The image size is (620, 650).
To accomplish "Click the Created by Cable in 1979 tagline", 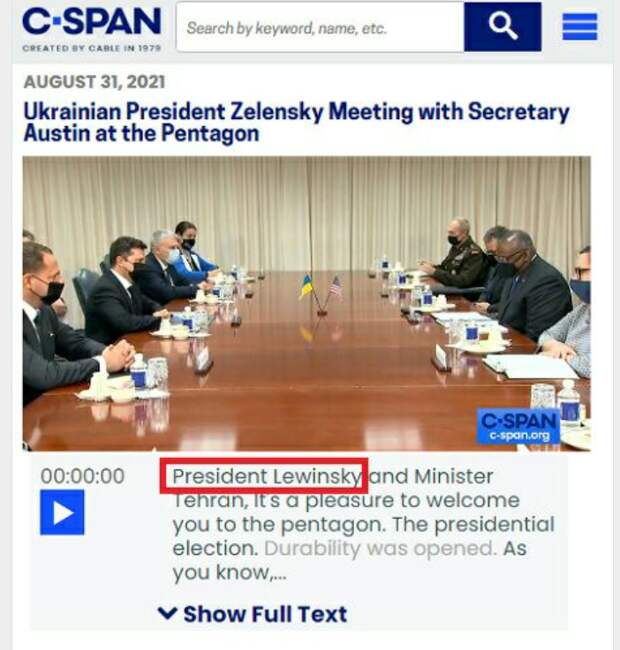I will pos(92,48).
